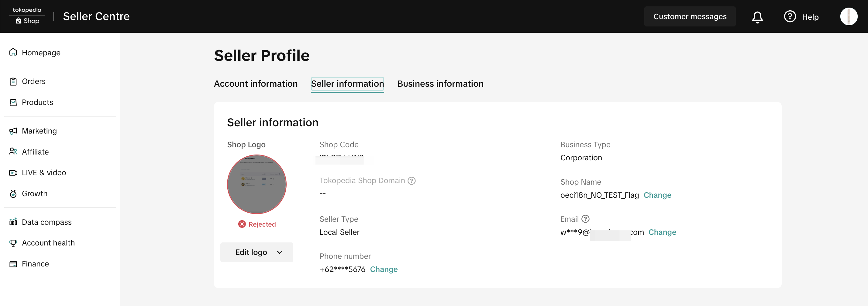The image size is (868, 306).
Task: Navigate to LIVE & video section
Action: click(x=44, y=173)
